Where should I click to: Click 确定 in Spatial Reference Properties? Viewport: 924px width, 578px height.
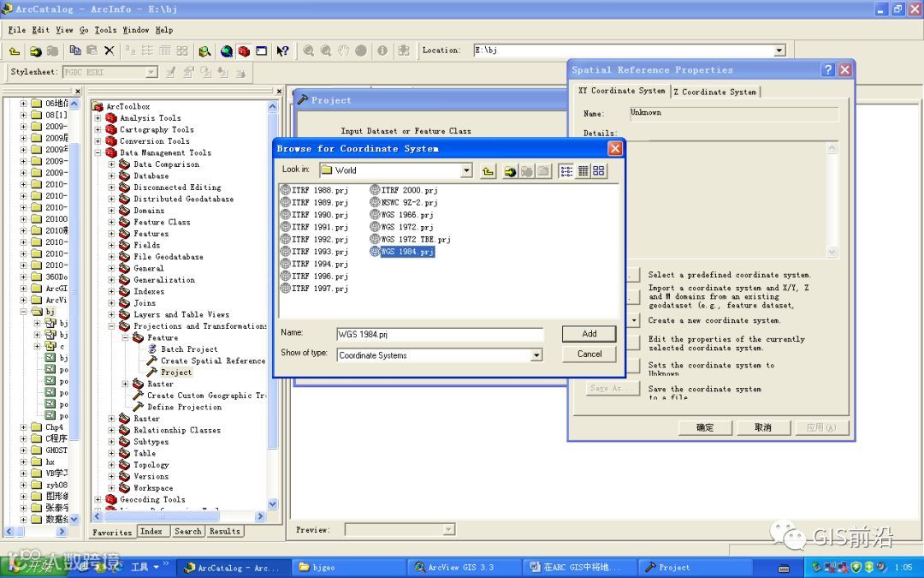pos(705,427)
